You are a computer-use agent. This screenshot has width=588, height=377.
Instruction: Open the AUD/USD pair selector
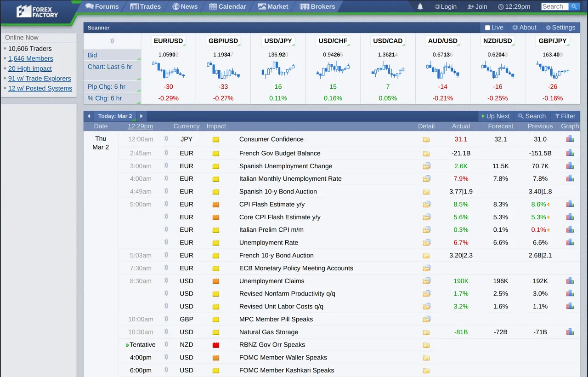click(443, 41)
